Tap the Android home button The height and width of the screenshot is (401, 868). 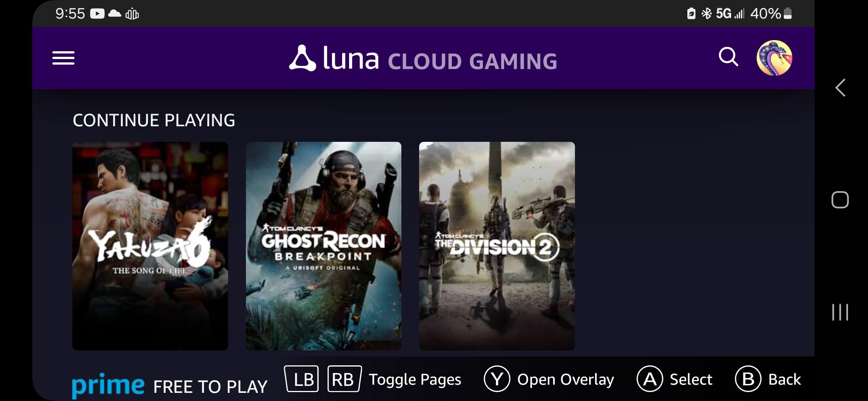[x=840, y=200]
